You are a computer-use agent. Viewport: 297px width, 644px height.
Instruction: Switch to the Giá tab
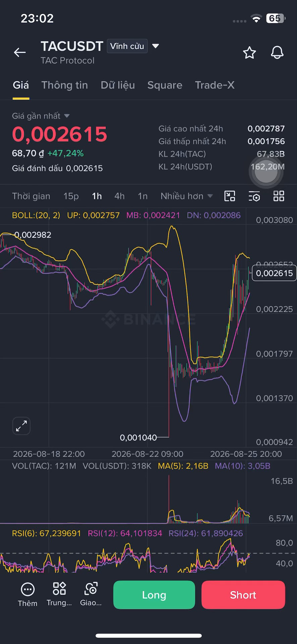click(21, 85)
